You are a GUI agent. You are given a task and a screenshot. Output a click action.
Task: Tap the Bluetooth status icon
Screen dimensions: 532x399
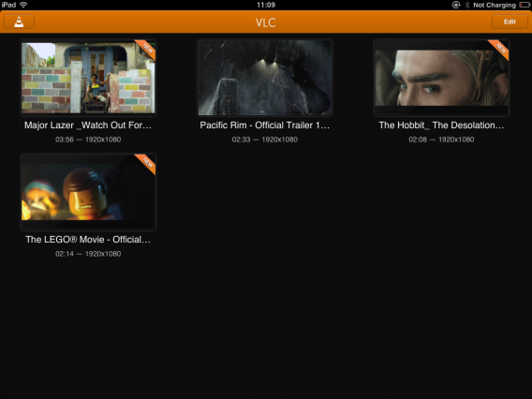(466, 5)
